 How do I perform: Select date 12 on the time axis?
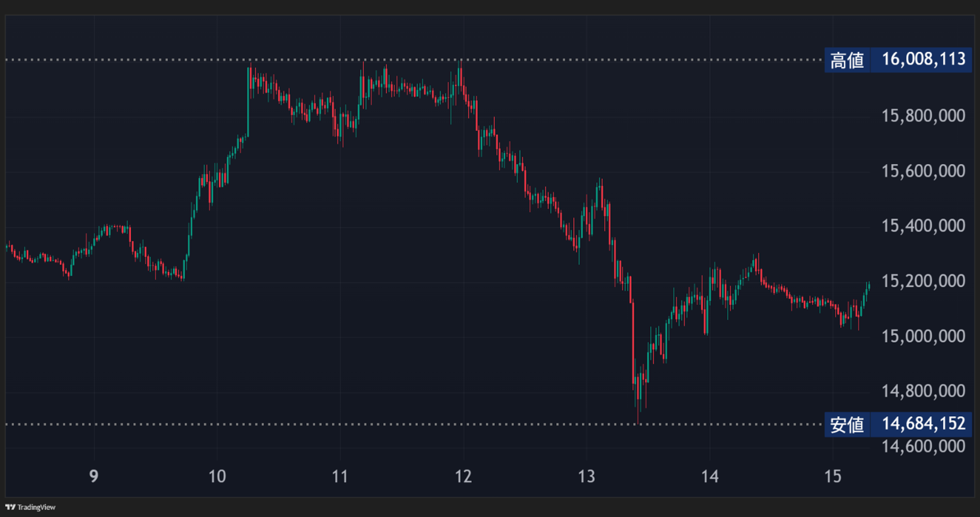pos(463,476)
